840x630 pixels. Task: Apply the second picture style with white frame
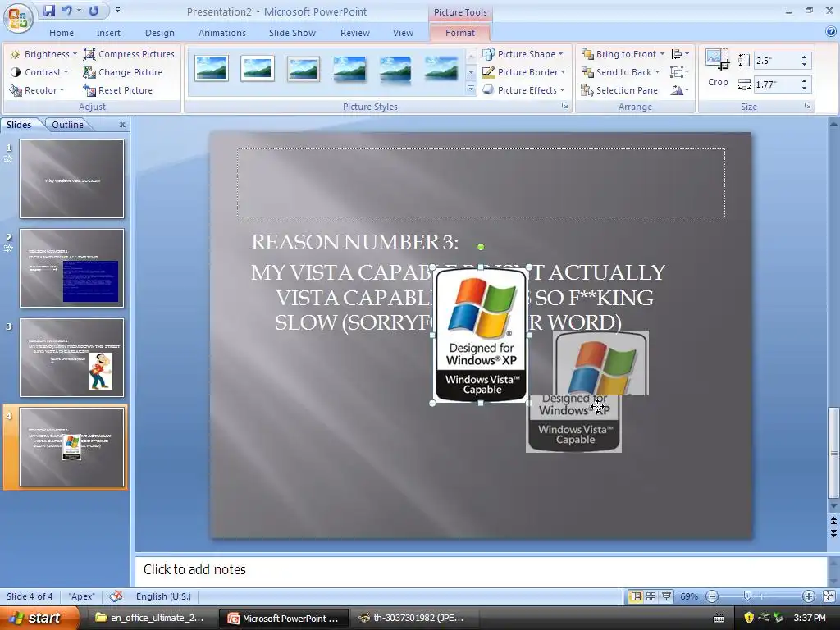[258, 69]
